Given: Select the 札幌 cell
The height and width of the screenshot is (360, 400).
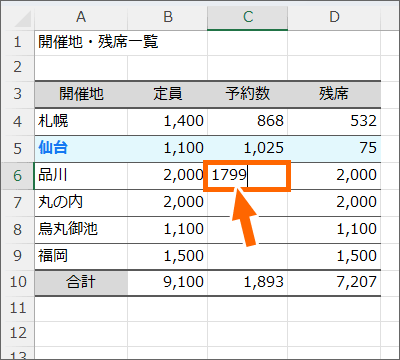Looking at the screenshot, I should [x=81, y=122].
